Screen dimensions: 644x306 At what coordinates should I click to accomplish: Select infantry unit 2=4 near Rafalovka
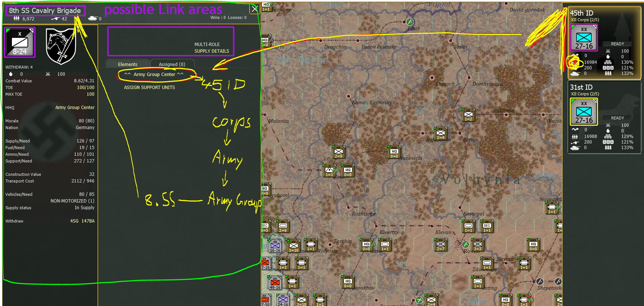(x=441, y=134)
